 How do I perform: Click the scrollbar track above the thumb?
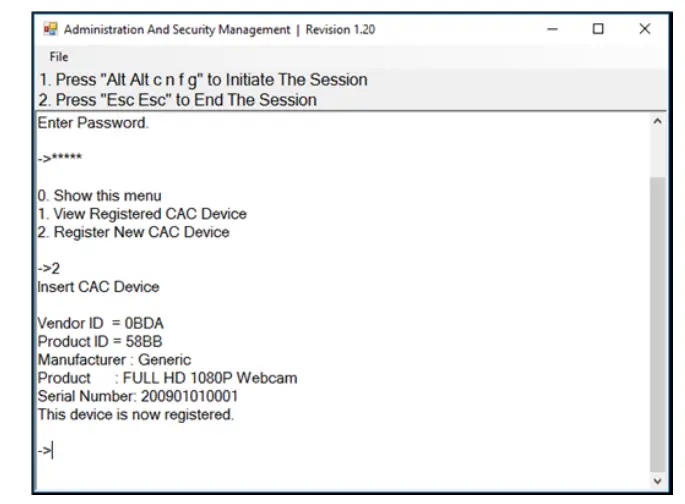click(x=657, y=150)
